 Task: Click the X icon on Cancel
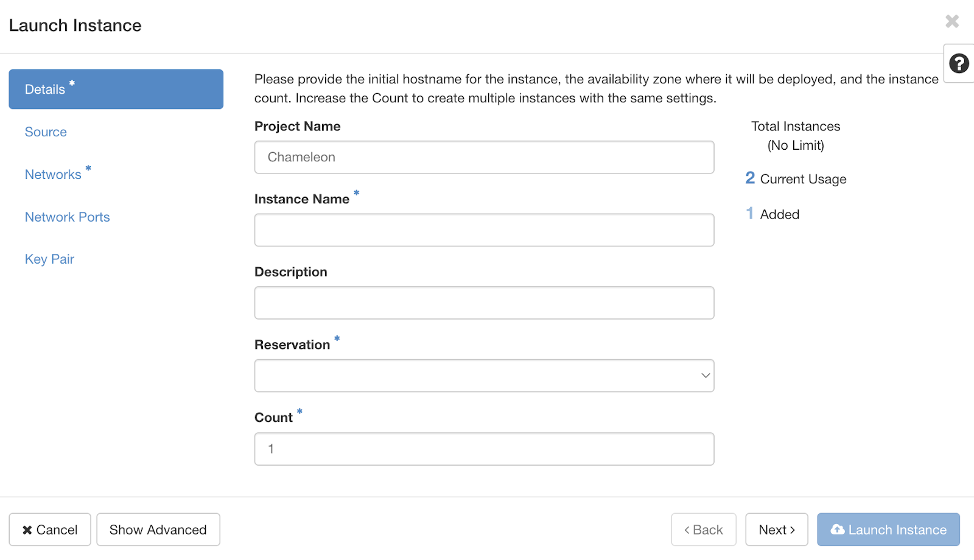click(27, 530)
